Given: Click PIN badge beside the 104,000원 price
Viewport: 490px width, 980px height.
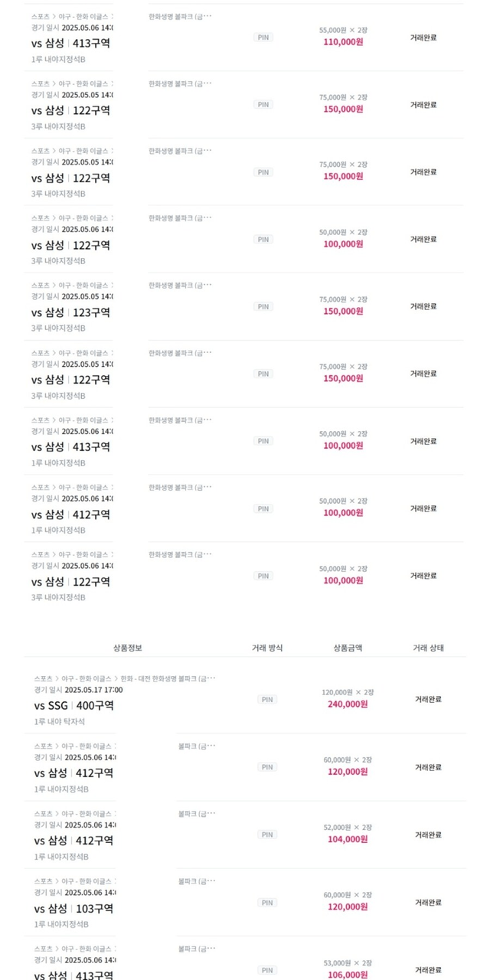Looking at the screenshot, I should click(267, 835).
